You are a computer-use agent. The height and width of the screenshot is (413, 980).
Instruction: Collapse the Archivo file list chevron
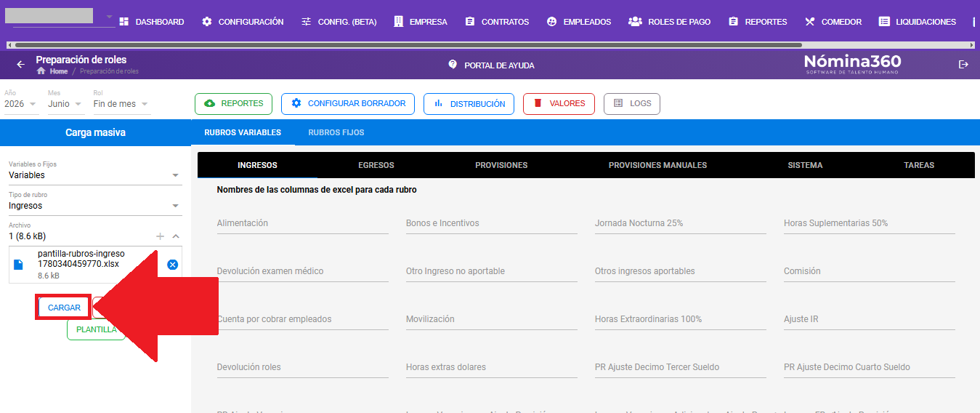tap(176, 236)
